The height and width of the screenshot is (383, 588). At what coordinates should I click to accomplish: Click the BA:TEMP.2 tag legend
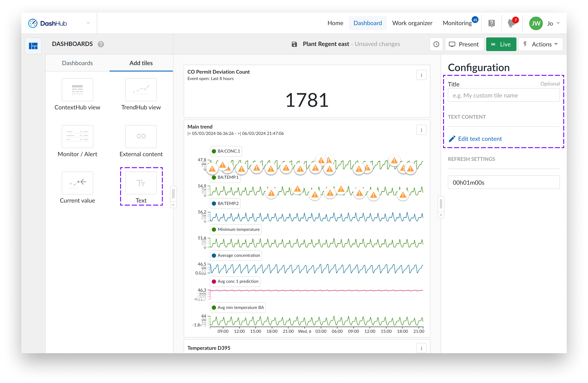(x=225, y=203)
